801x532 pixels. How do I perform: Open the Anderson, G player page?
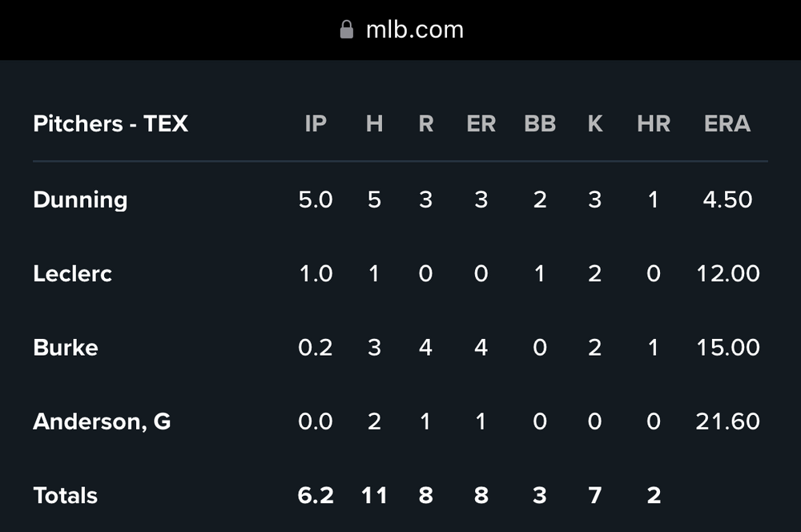tap(102, 421)
